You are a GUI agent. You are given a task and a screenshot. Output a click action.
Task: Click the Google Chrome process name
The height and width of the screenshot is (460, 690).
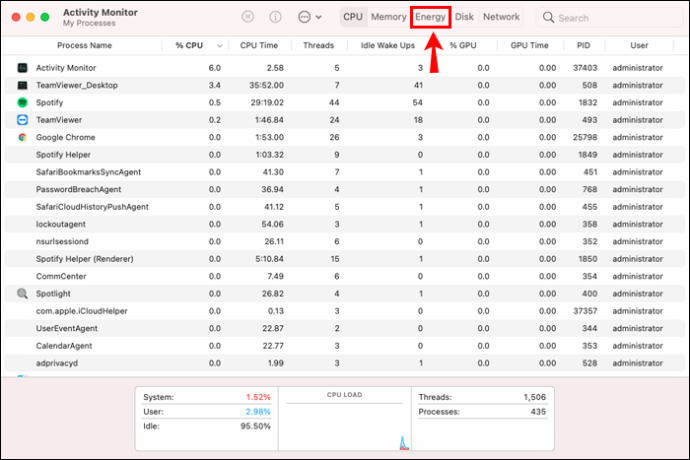coord(66,137)
